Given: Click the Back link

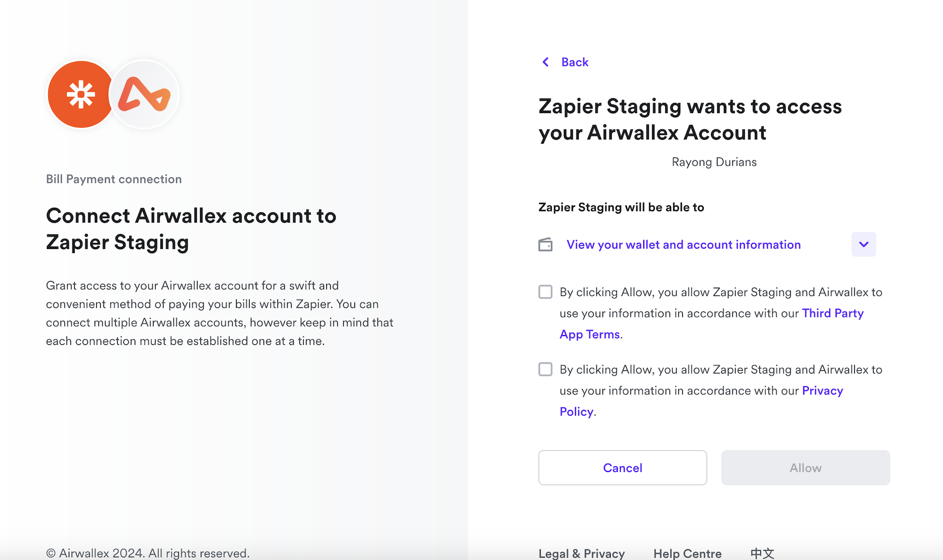Looking at the screenshot, I should pos(574,62).
